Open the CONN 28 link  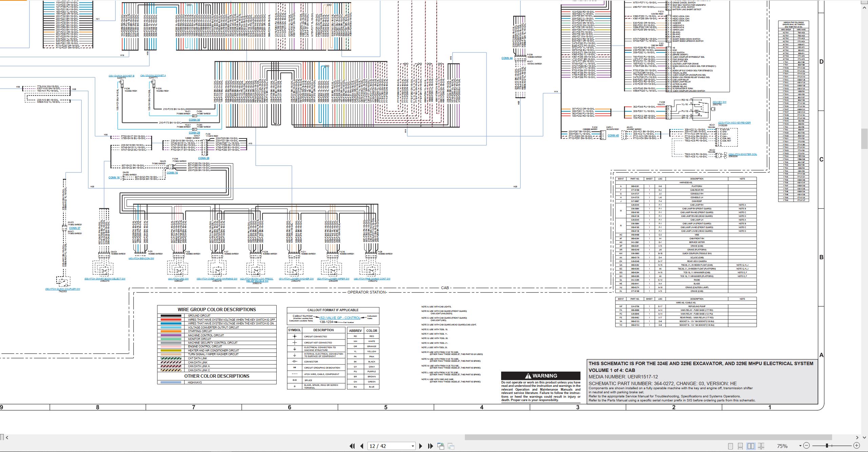[x=203, y=158]
